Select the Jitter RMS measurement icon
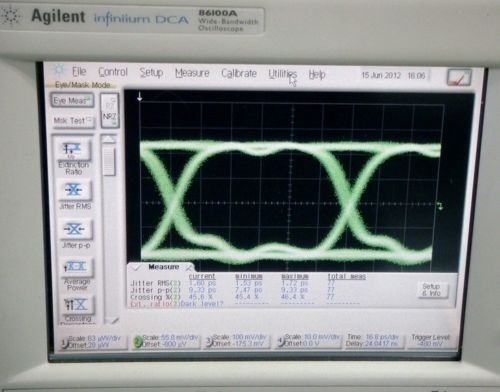 [x=74, y=190]
